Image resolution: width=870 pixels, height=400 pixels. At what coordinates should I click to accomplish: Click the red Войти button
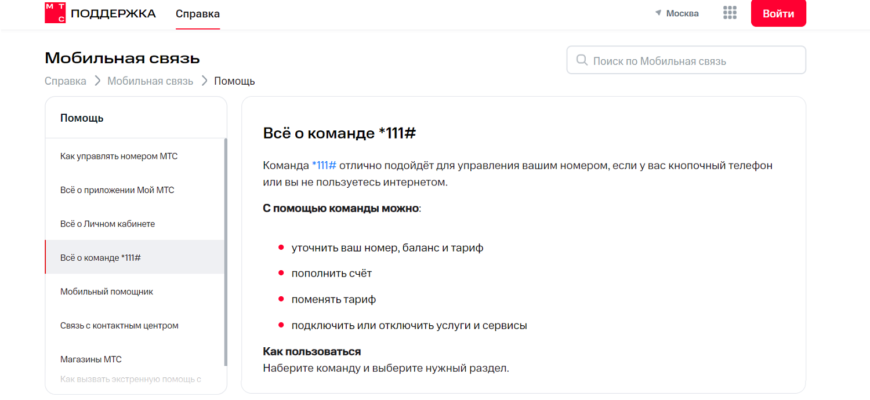click(778, 13)
